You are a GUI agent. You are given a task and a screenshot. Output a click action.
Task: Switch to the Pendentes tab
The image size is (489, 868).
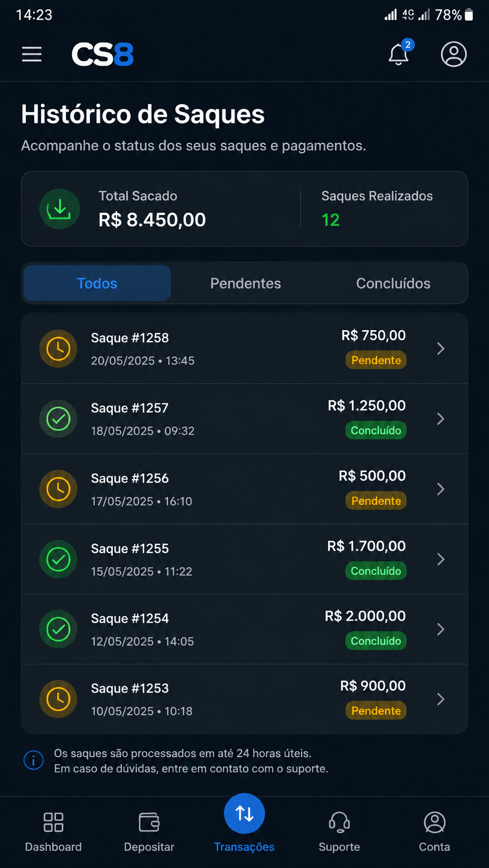tap(245, 283)
